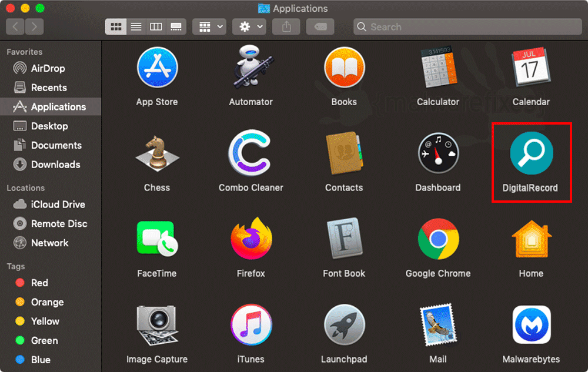
Task: Select the Orange tag
Action: tap(51, 302)
